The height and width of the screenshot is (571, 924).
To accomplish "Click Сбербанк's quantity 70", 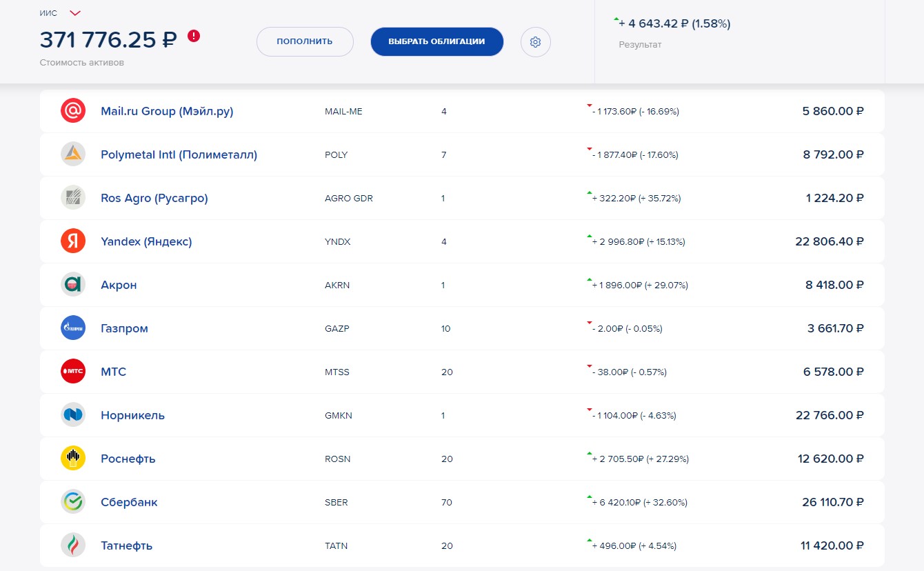I will (447, 502).
